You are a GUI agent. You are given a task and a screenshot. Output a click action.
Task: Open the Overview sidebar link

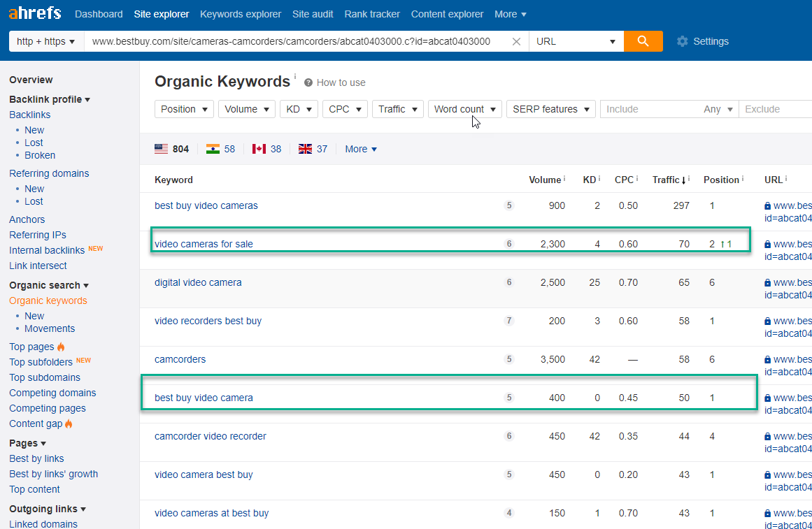click(x=31, y=80)
